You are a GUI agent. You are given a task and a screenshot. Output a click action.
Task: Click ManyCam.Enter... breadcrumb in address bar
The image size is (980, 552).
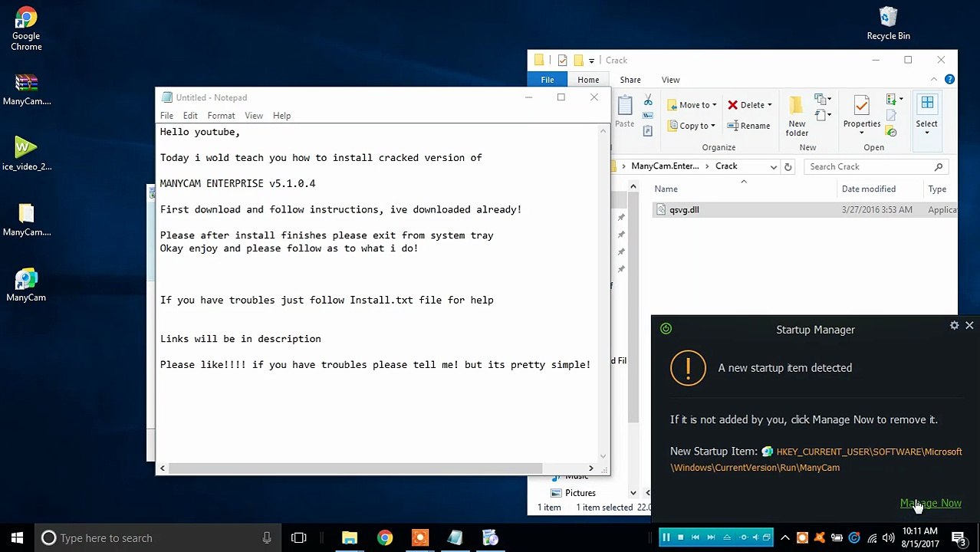666,166
